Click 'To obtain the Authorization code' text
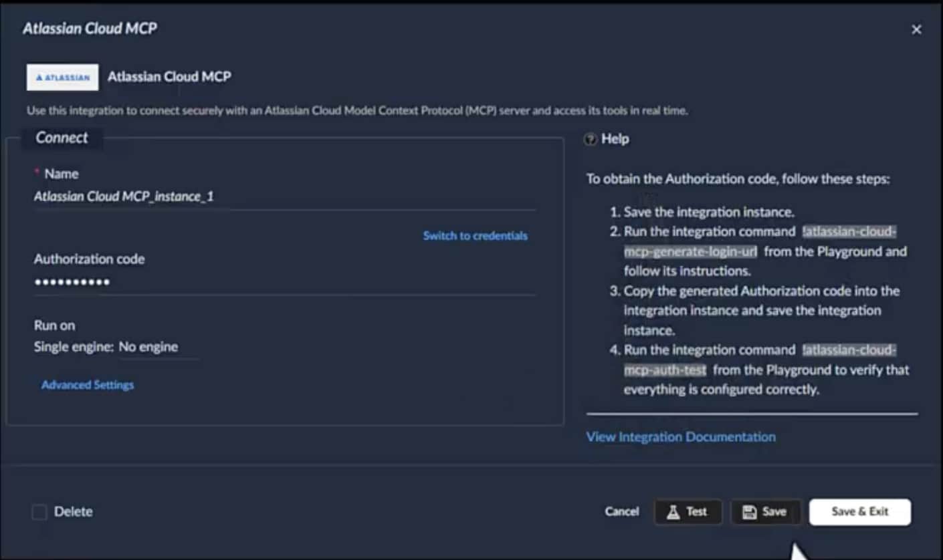943x560 pixels. pos(738,179)
